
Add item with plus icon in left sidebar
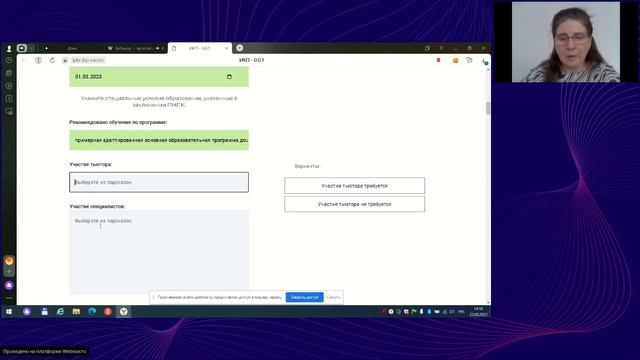click(9, 272)
